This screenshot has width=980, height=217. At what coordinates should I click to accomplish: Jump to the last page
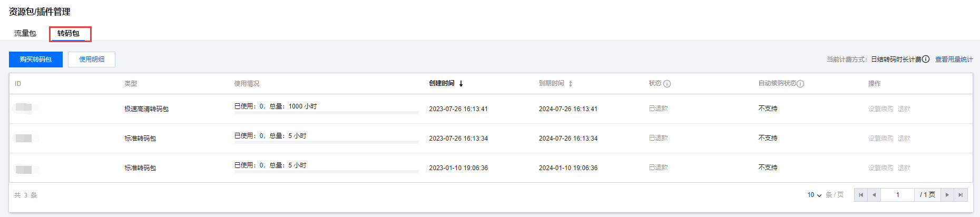[961, 195]
